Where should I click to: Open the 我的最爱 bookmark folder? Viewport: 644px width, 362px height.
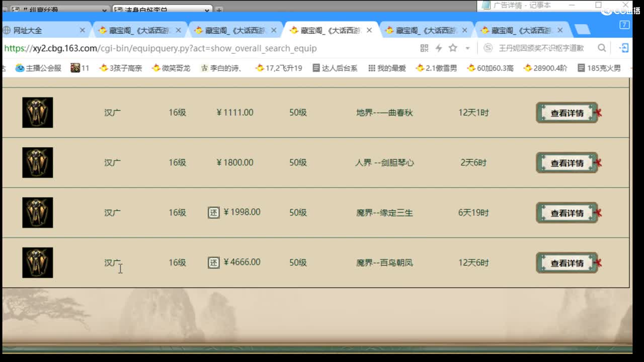point(387,68)
